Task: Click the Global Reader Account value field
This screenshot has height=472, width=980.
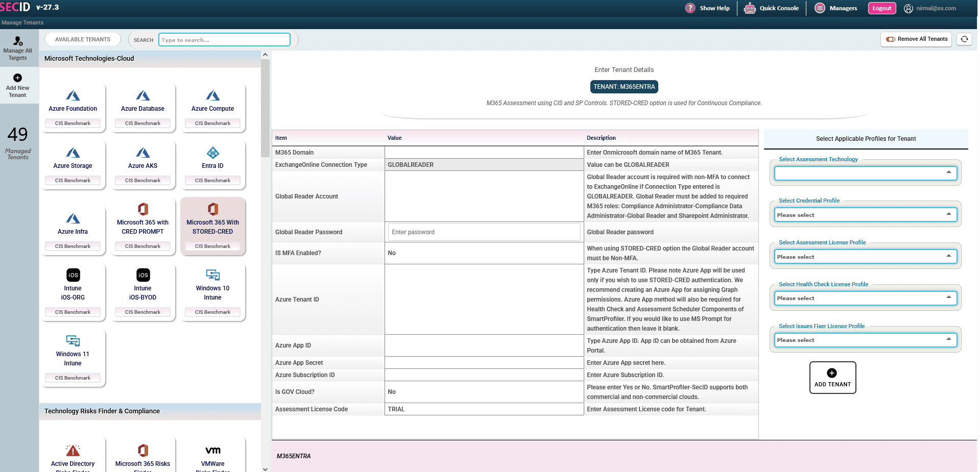Action: tap(484, 196)
